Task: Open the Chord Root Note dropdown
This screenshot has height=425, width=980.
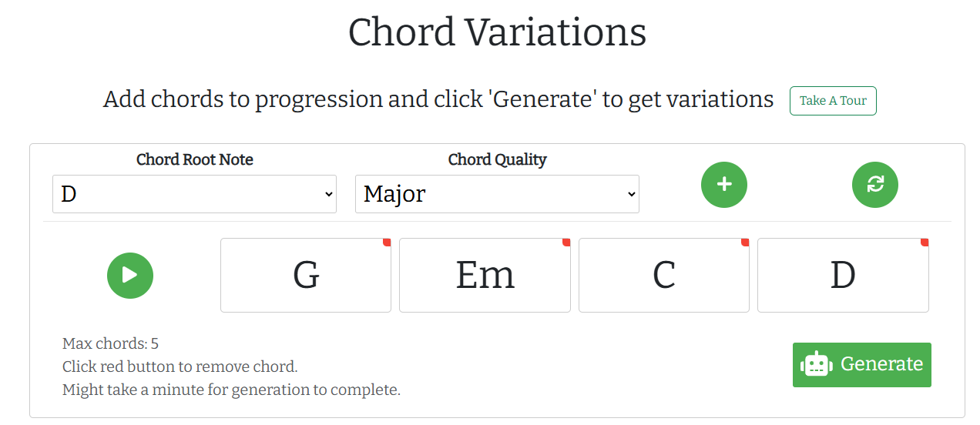Action: point(194,194)
